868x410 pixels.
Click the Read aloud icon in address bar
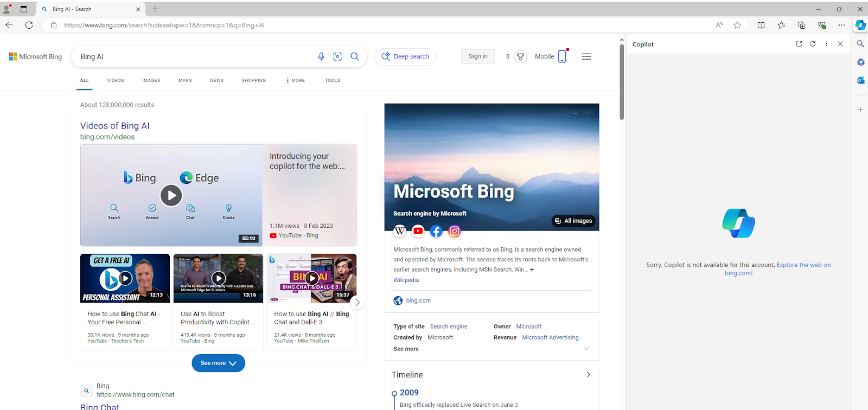pos(719,25)
